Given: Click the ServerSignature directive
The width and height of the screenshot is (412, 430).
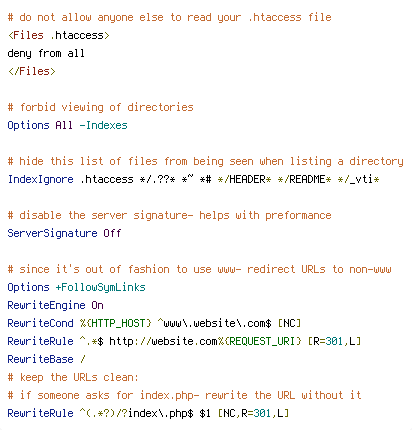Looking at the screenshot, I should 52,233.
